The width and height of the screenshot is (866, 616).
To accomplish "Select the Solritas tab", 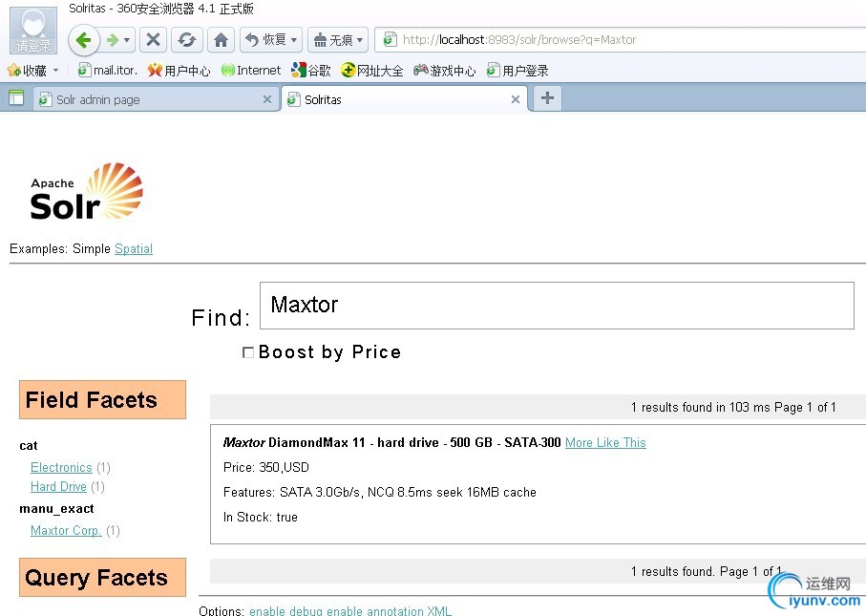I will (x=403, y=99).
